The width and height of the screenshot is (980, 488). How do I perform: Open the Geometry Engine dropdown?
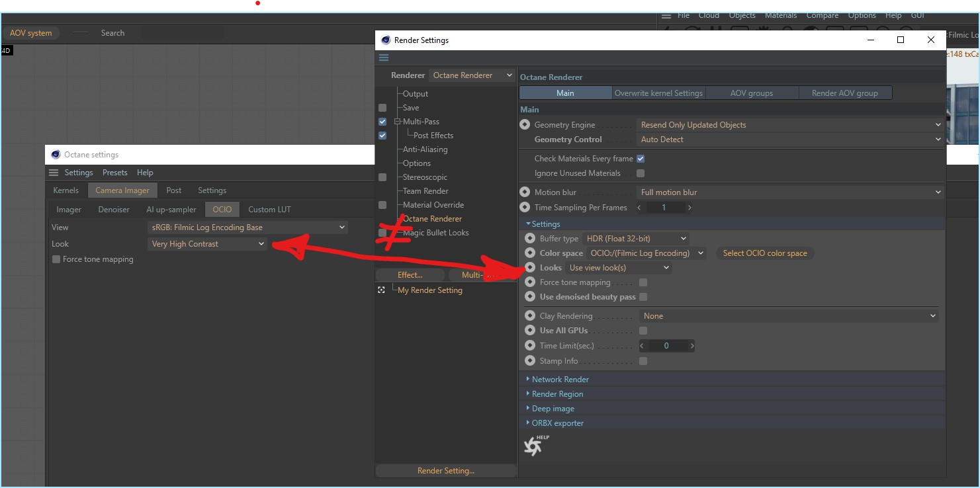click(x=791, y=125)
